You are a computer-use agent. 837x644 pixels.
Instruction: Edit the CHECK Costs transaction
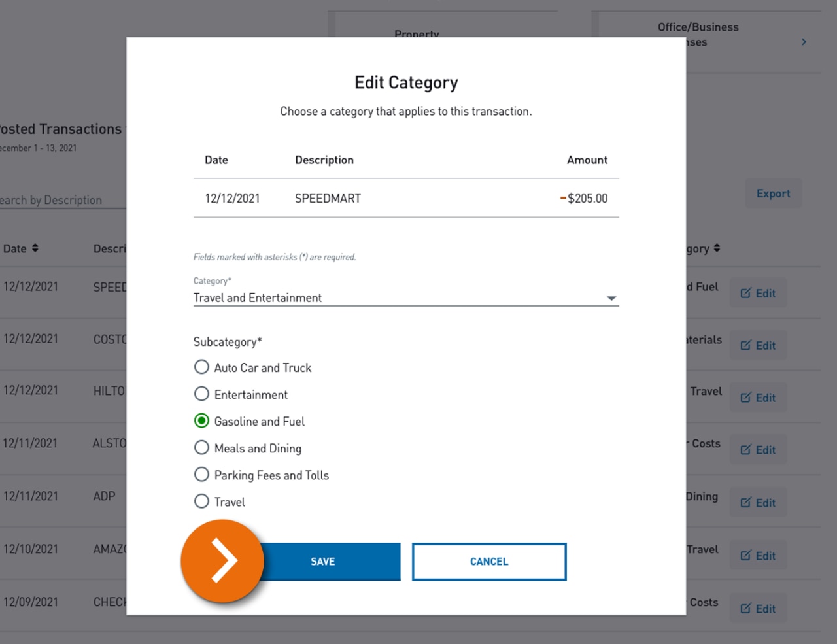(758, 608)
